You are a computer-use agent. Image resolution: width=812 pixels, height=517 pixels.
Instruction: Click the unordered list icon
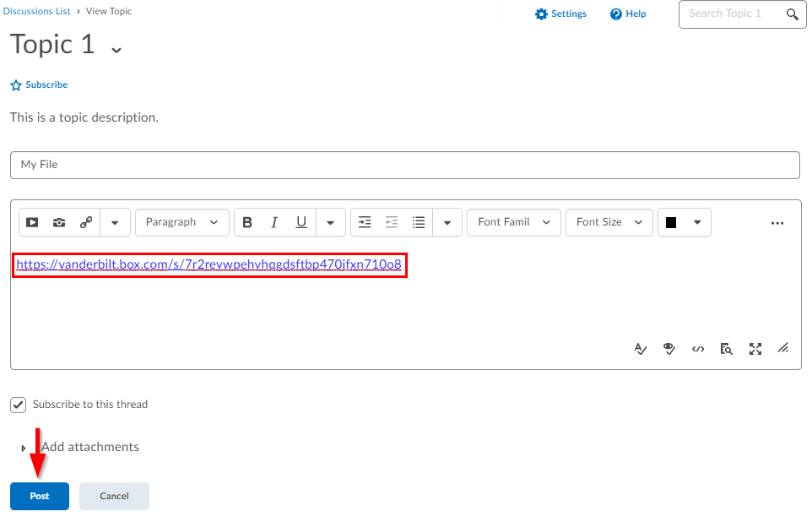(x=419, y=222)
